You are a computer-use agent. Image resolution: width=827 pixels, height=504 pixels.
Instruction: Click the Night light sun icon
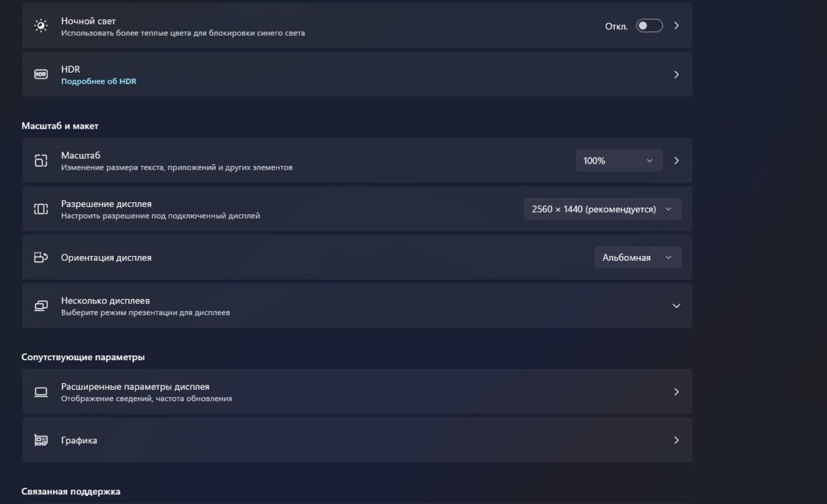[41, 26]
